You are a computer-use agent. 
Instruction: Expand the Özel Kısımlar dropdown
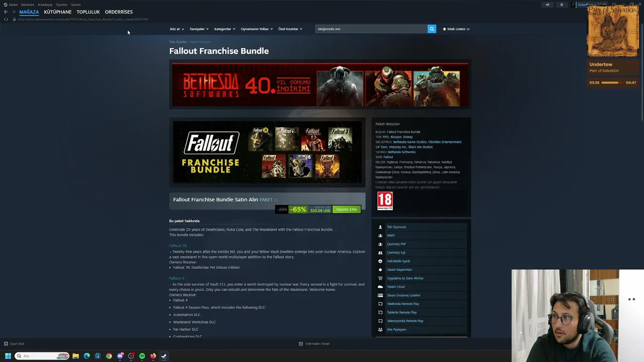290,29
